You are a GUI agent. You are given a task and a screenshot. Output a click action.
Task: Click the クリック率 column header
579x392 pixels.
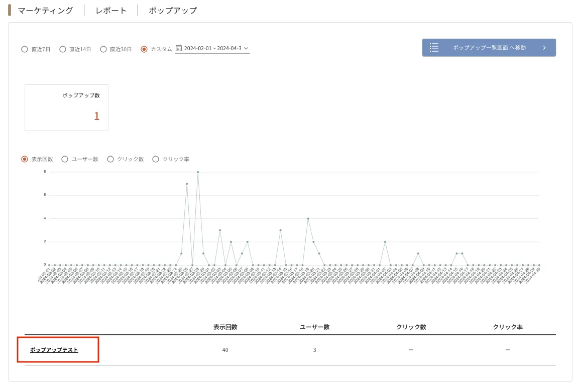point(508,327)
